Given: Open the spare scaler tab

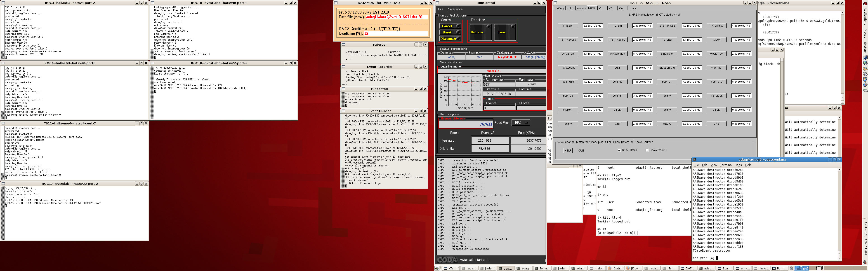Looking at the screenshot, I should click(x=633, y=8).
